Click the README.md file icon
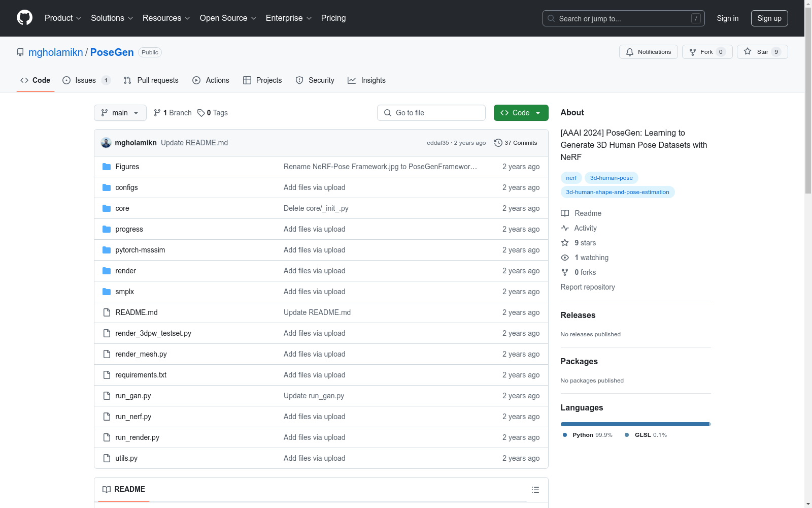The width and height of the screenshot is (812, 508). [x=107, y=312]
